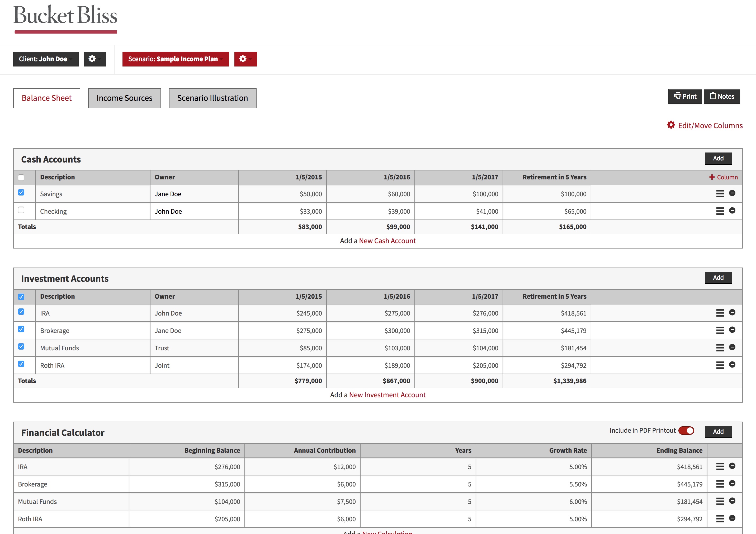Open the reorder menu icon on the Savings row
Viewport: 756px width, 534px height.
[720, 194]
